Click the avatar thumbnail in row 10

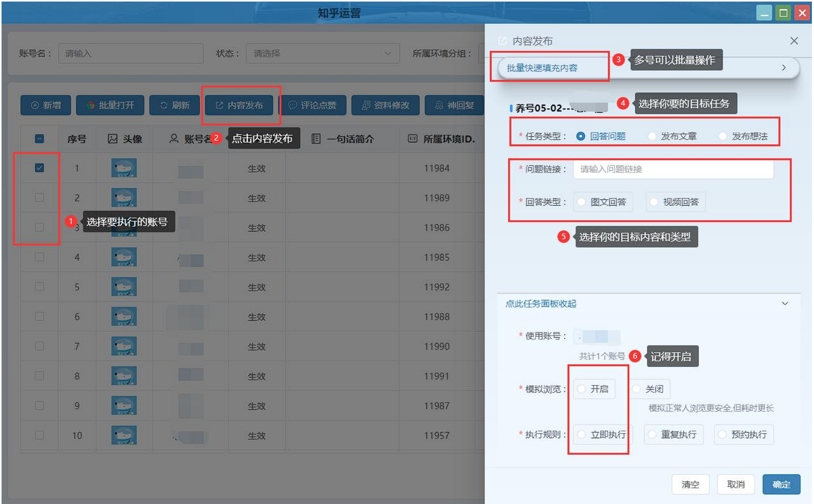(124, 436)
